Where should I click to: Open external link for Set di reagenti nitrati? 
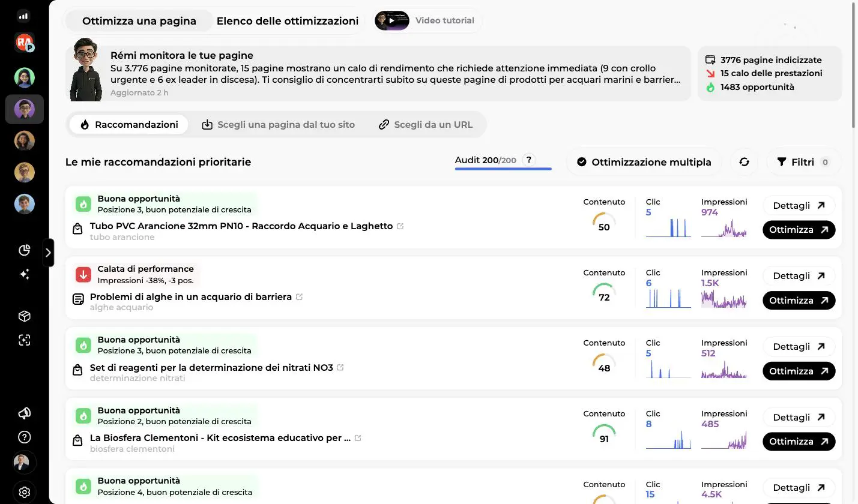340,367
